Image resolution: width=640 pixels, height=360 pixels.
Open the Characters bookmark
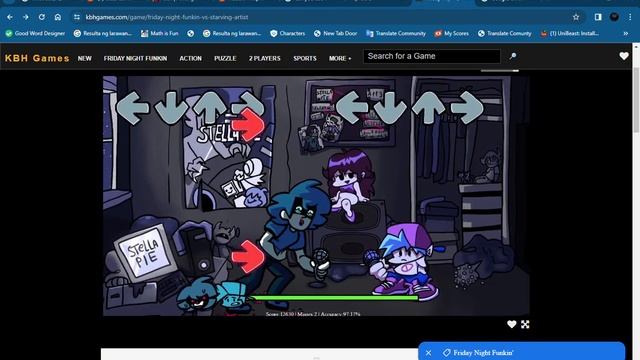pyautogui.click(x=288, y=33)
